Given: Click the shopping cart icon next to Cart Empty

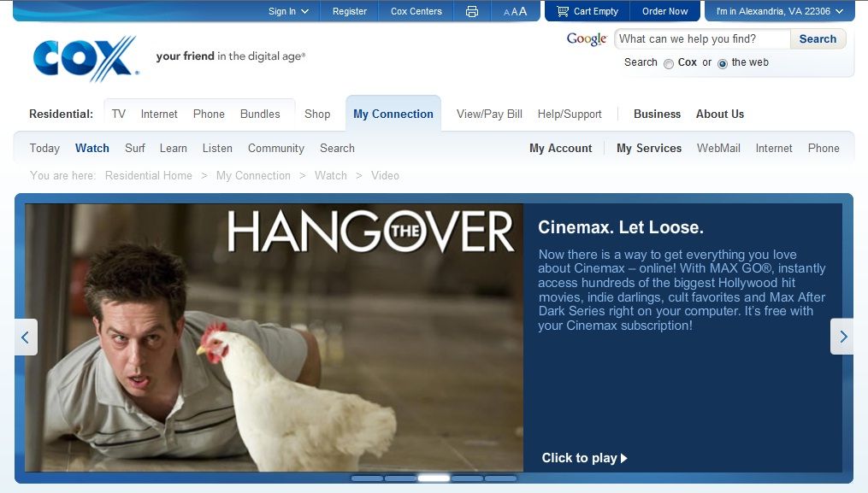Looking at the screenshot, I should [562, 10].
